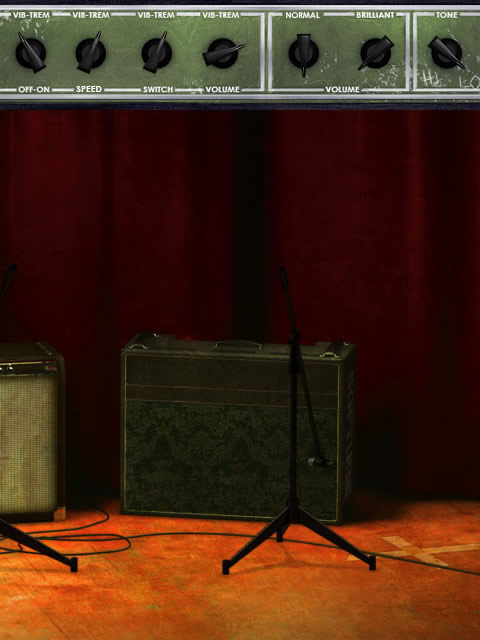This screenshot has height=640, width=480.
Task: Click the left microphone stand leg
Action: pyautogui.click(x=38, y=545)
